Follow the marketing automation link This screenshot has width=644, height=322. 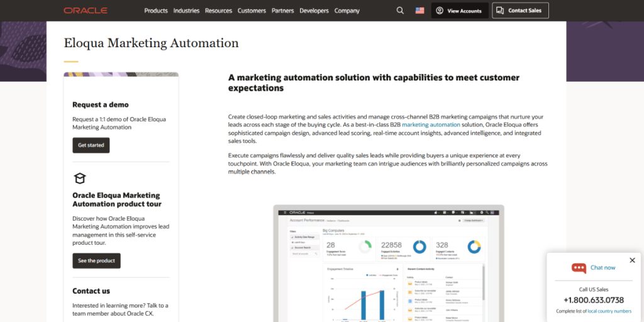431,125
